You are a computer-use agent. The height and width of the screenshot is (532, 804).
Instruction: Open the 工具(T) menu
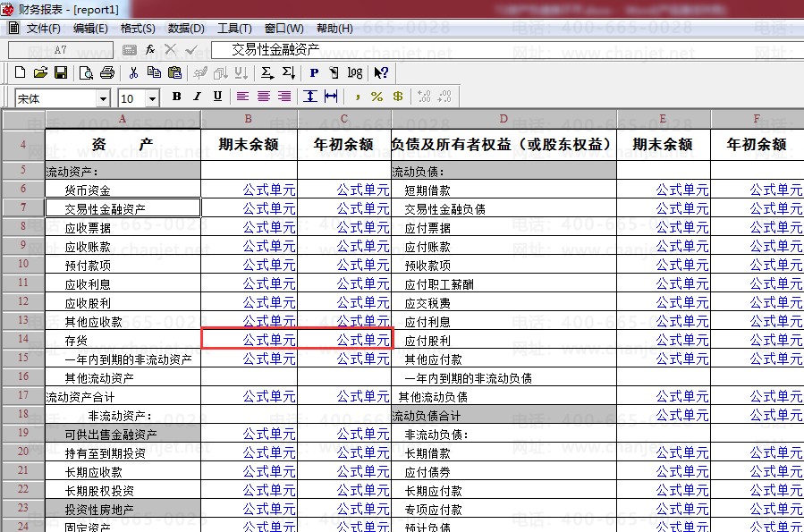coord(234,29)
